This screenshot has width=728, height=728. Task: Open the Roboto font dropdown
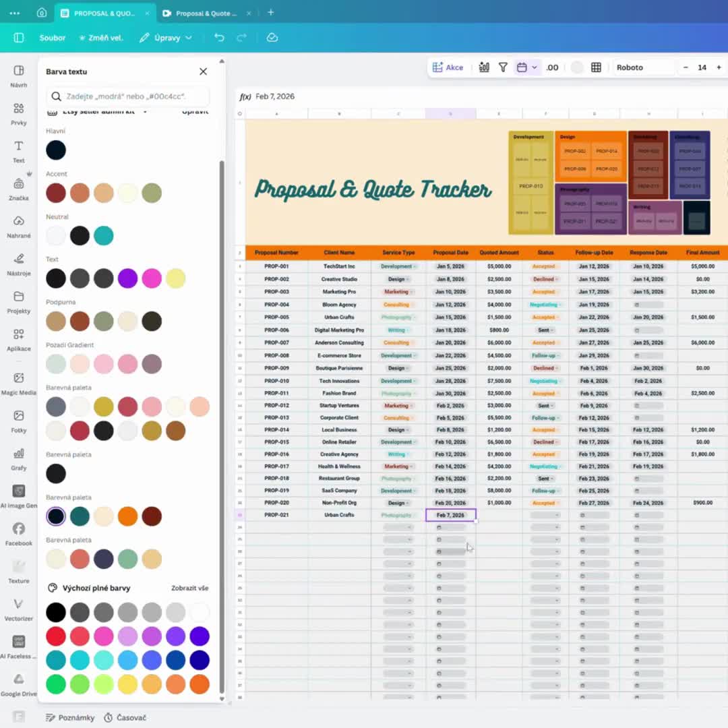coord(642,67)
